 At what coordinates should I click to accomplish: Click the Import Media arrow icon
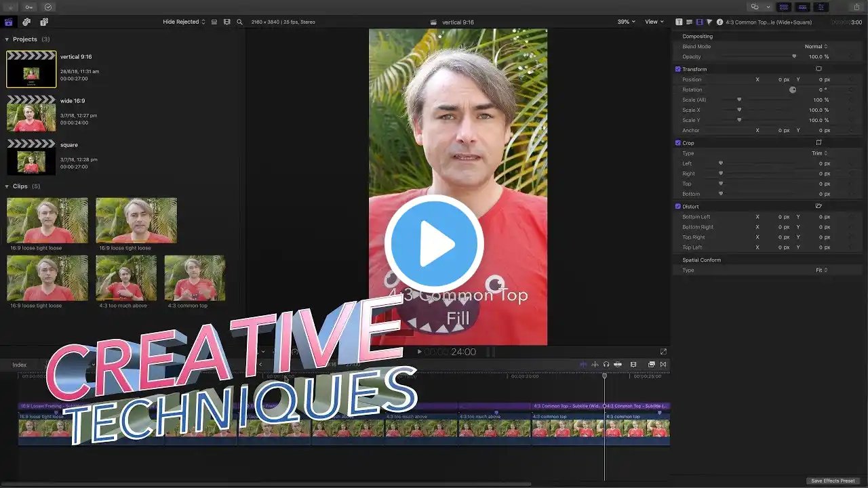(9, 7)
